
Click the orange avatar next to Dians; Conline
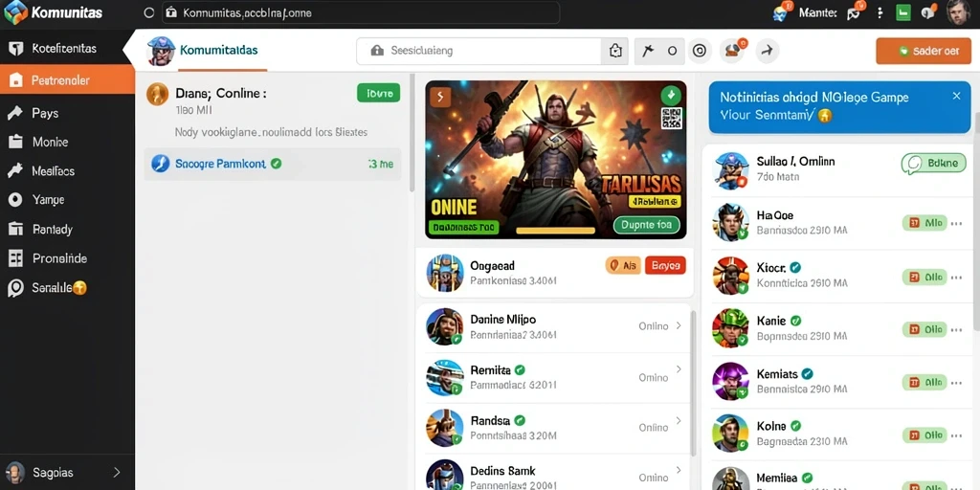pyautogui.click(x=158, y=94)
